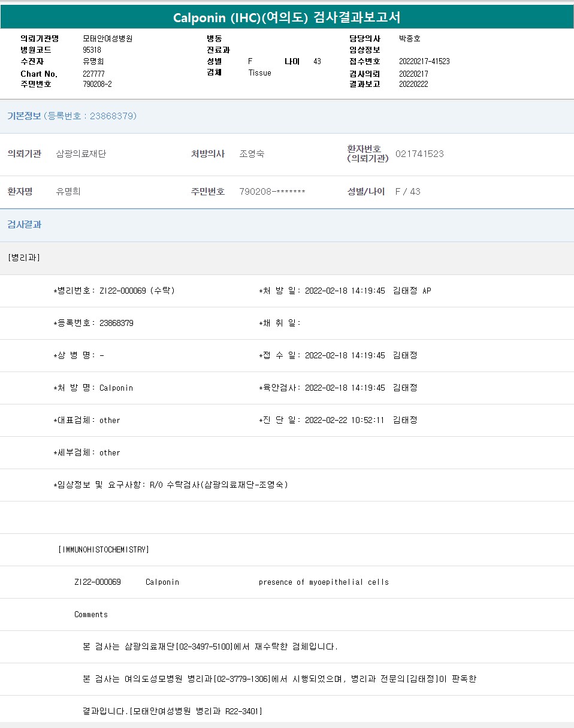The height and width of the screenshot is (728, 574).
Task: Click the 처방의사 name 조영숙
Action: click(x=252, y=154)
